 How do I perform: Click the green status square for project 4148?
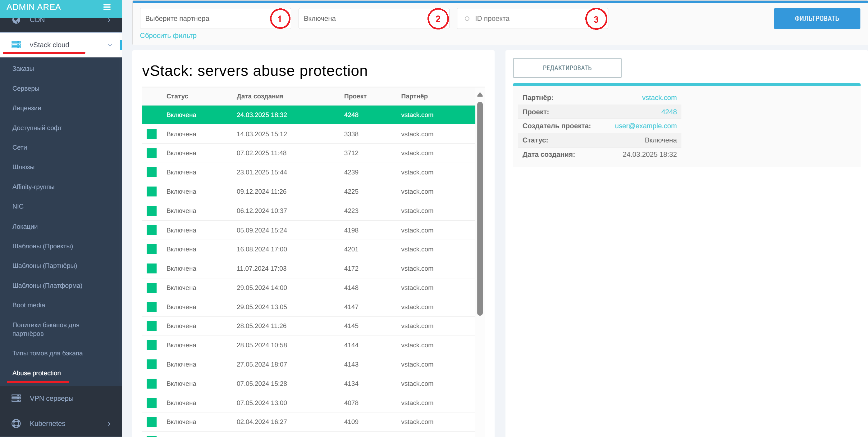click(x=151, y=287)
